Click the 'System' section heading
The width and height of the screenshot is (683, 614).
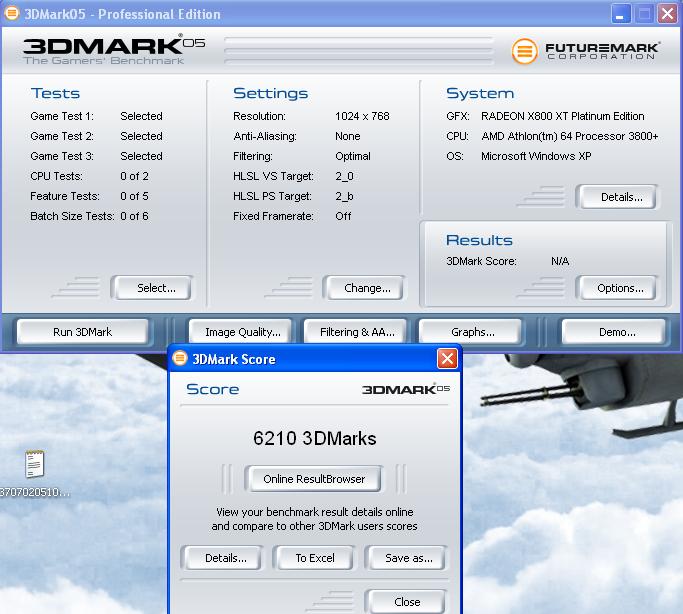pyautogui.click(x=480, y=93)
